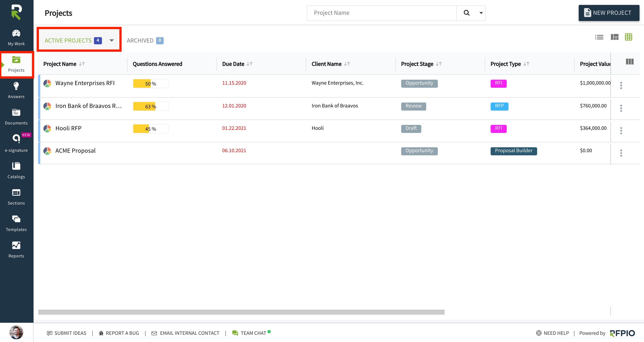Open Iron Bank of Braavos project

(x=89, y=106)
